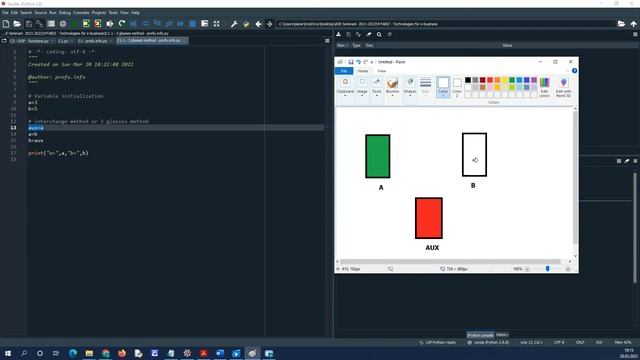Open the Tools dropdown in Paint ribbon
640x360 pixels.
click(377, 86)
